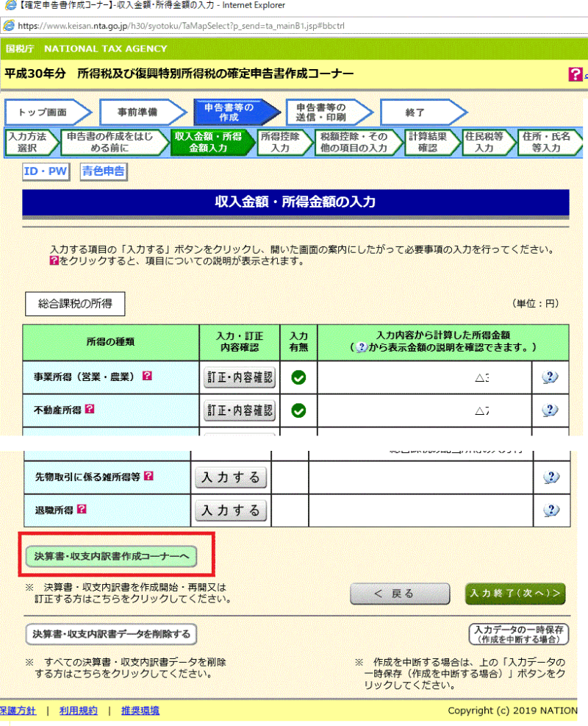Go back with the 戻る button
Image resolution: width=588 pixels, height=726 pixels.
point(400,594)
